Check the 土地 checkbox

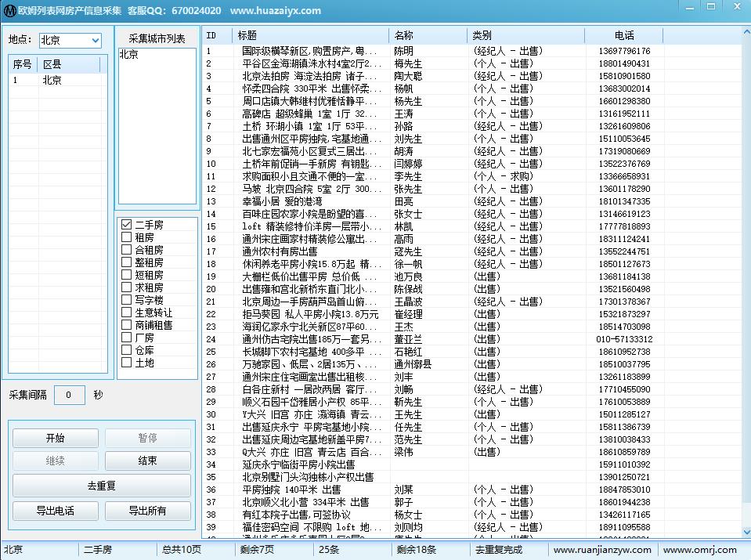tap(126, 362)
